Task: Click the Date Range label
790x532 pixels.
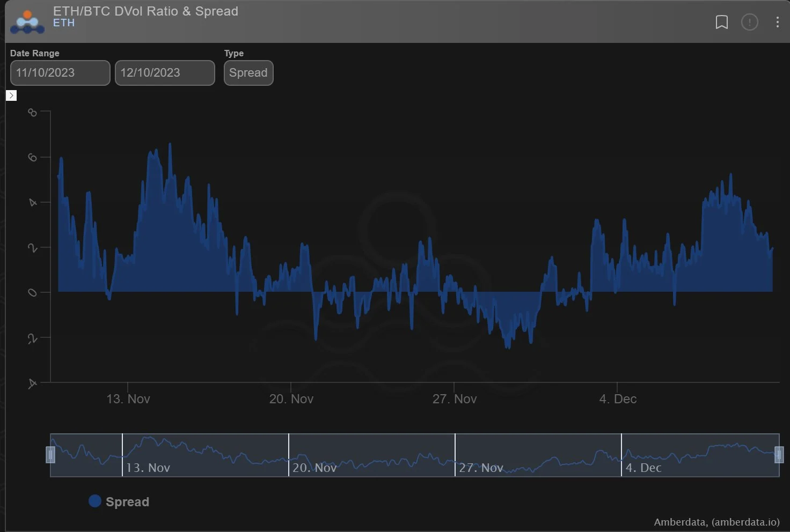Action: [x=35, y=53]
